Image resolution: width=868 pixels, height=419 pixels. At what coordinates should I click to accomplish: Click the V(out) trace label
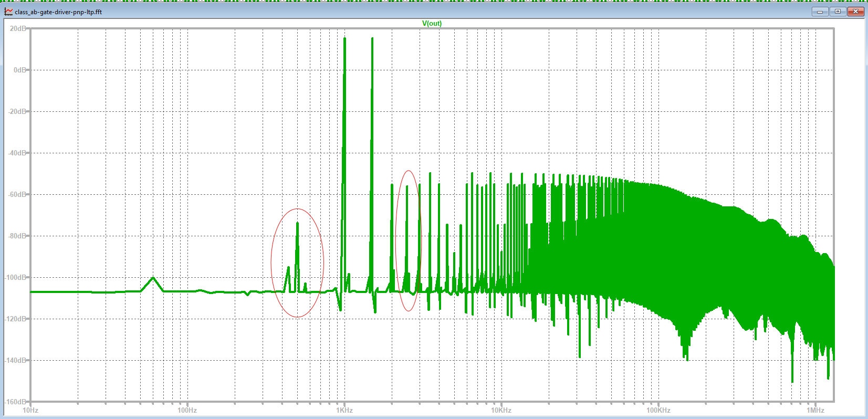[432, 23]
